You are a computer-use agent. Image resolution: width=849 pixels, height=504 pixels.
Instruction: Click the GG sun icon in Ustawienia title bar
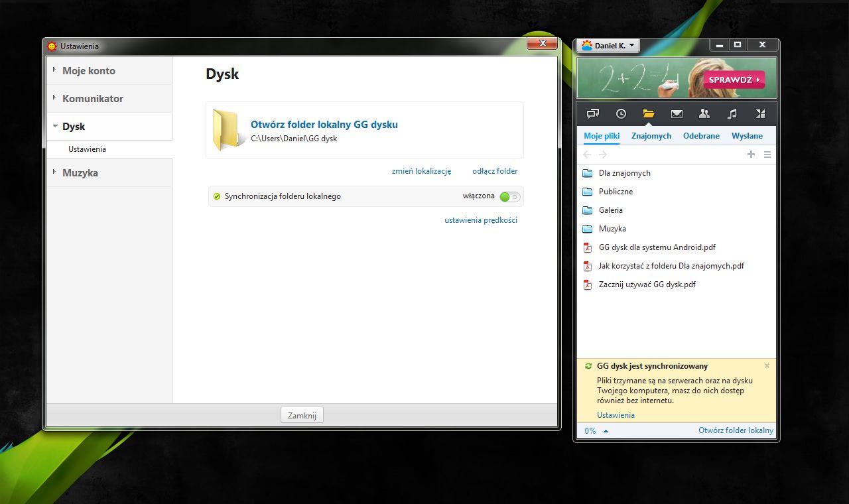pyautogui.click(x=52, y=46)
